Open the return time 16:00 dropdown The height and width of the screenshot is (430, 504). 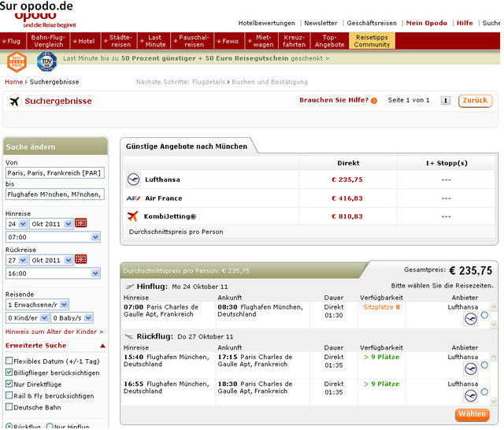(x=53, y=273)
